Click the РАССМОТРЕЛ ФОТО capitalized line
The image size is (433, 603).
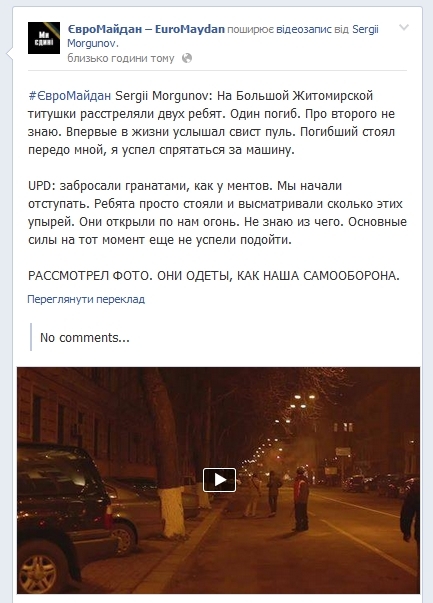click(x=214, y=276)
